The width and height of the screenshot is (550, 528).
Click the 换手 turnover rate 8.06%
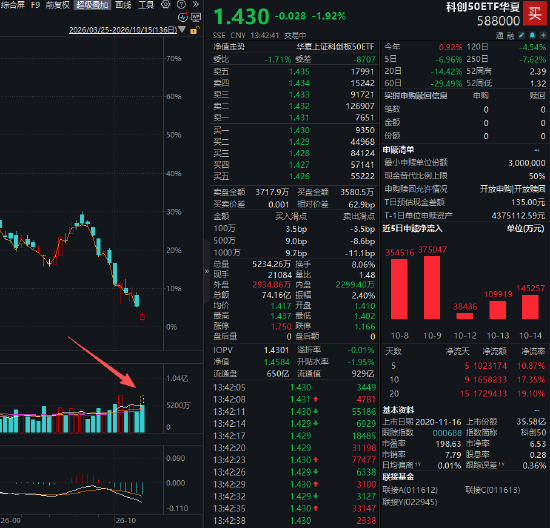(x=363, y=265)
